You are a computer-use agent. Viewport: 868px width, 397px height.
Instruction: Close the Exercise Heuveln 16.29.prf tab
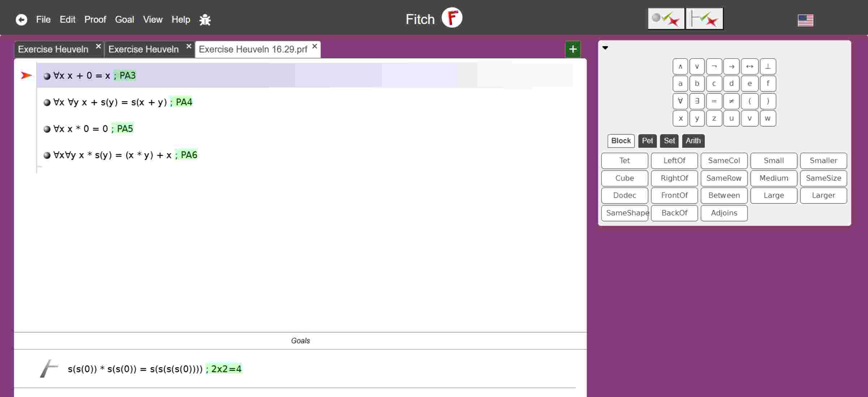coord(315,46)
